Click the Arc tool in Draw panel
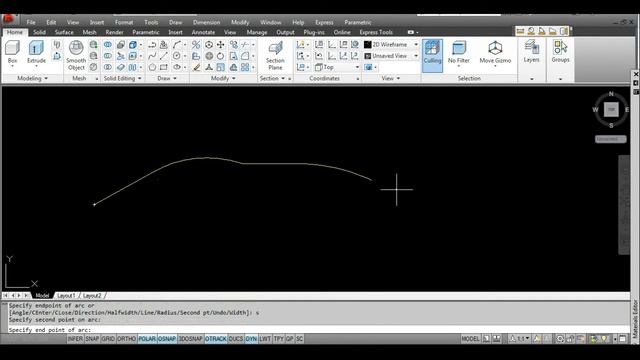Image resolution: width=640 pixels, height=360 pixels. coord(177,44)
